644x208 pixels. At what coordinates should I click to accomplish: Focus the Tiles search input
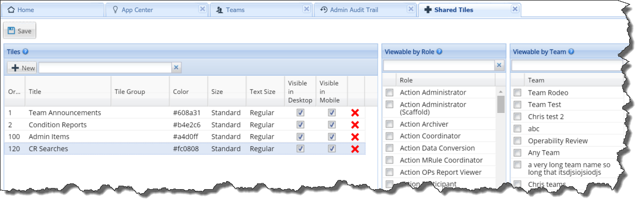pyautogui.click(x=105, y=68)
